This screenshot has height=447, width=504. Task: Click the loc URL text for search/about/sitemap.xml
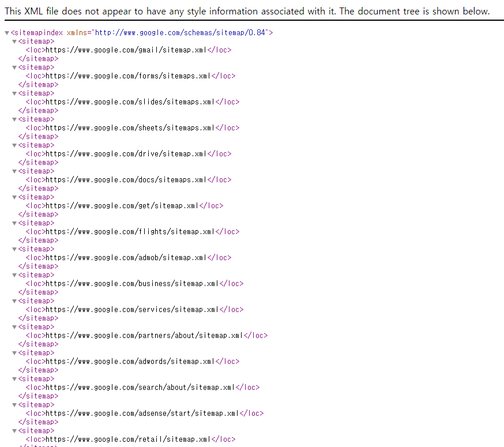pyautogui.click(x=140, y=388)
